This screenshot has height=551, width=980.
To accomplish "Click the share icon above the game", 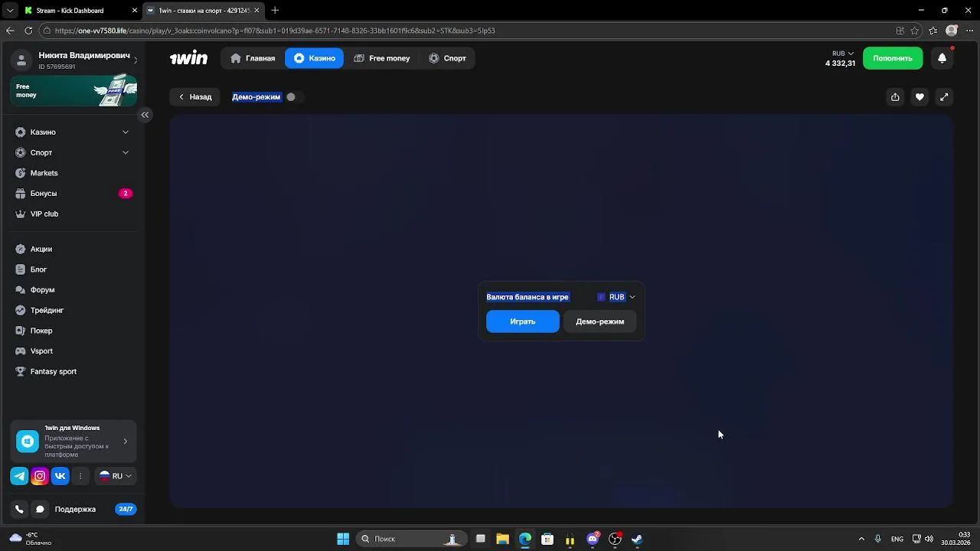I will point(895,97).
